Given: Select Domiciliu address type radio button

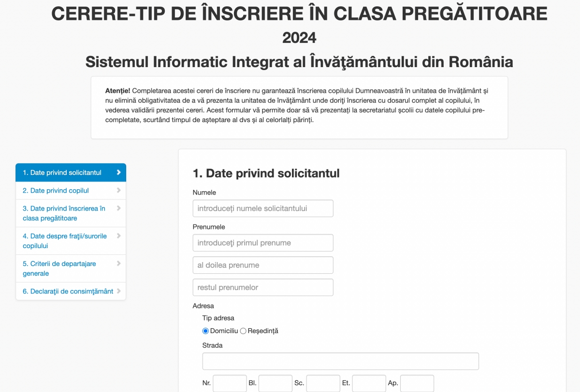Looking at the screenshot, I should click(205, 331).
